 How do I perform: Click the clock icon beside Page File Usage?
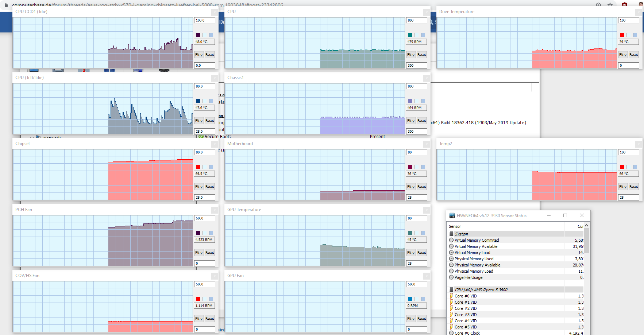451,277
